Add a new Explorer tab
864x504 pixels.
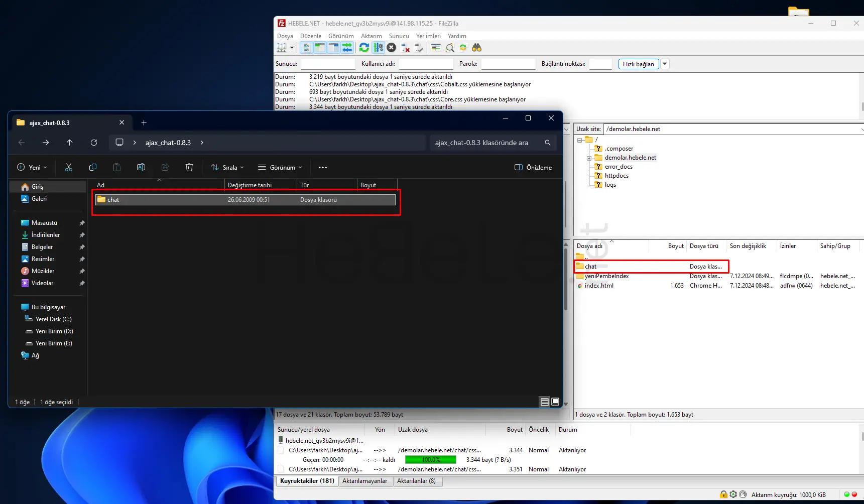point(144,123)
